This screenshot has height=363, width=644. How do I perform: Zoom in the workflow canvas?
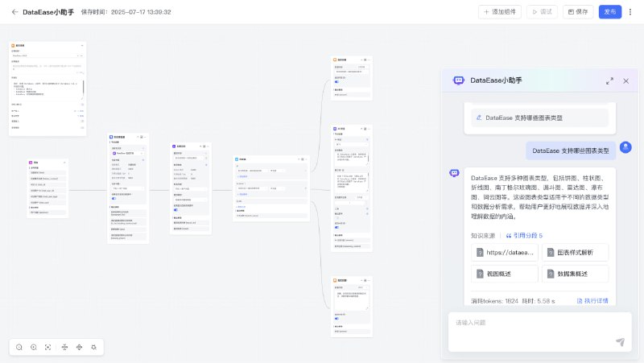click(x=34, y=347)
